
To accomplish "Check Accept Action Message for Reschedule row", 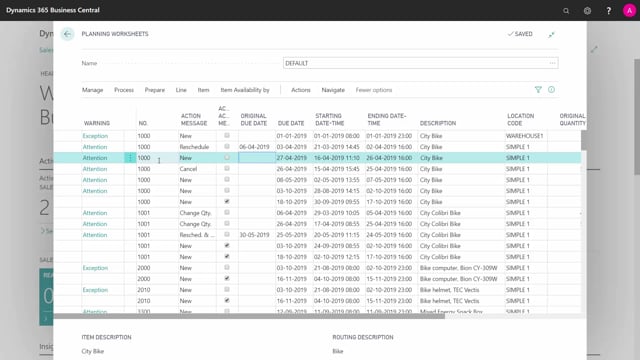I will point(227,146).
